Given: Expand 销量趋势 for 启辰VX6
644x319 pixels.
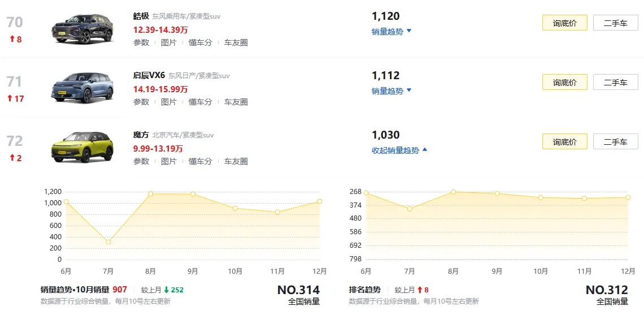Looking at the screenshot, I should (391, 91).
